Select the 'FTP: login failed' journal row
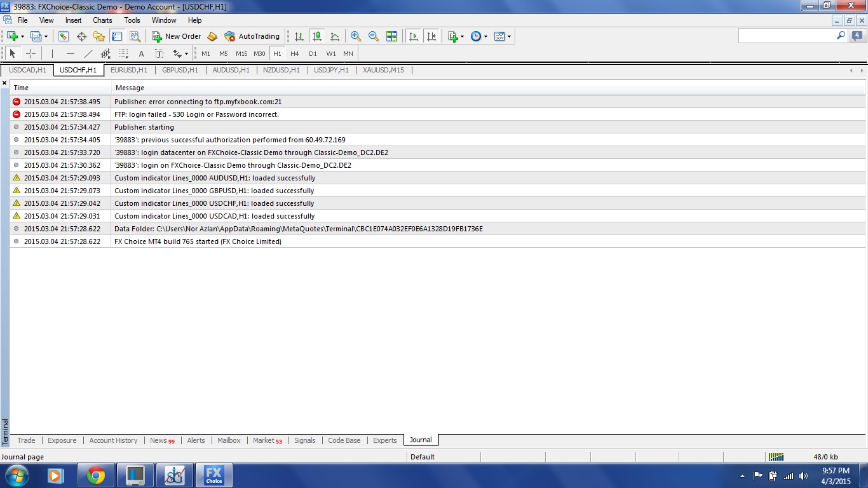The height and width of the screenshot is (488, 868). coord(438,114)
